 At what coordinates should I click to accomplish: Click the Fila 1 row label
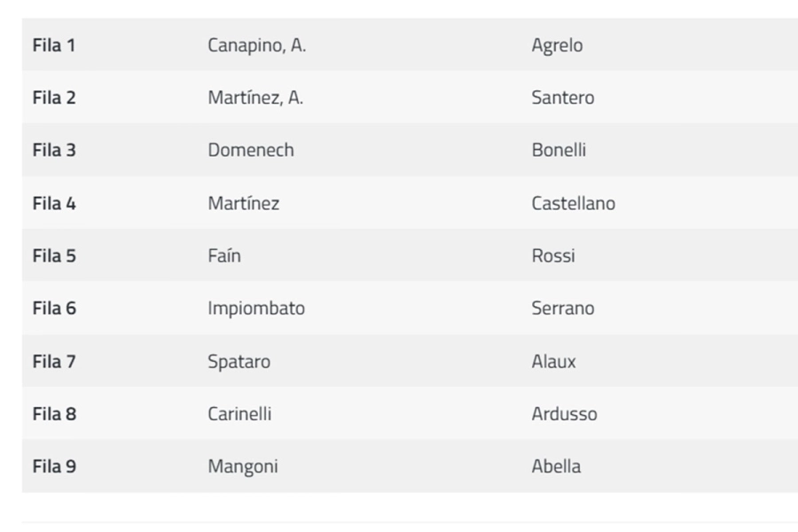pyautogui.click(x=54, y=45)
